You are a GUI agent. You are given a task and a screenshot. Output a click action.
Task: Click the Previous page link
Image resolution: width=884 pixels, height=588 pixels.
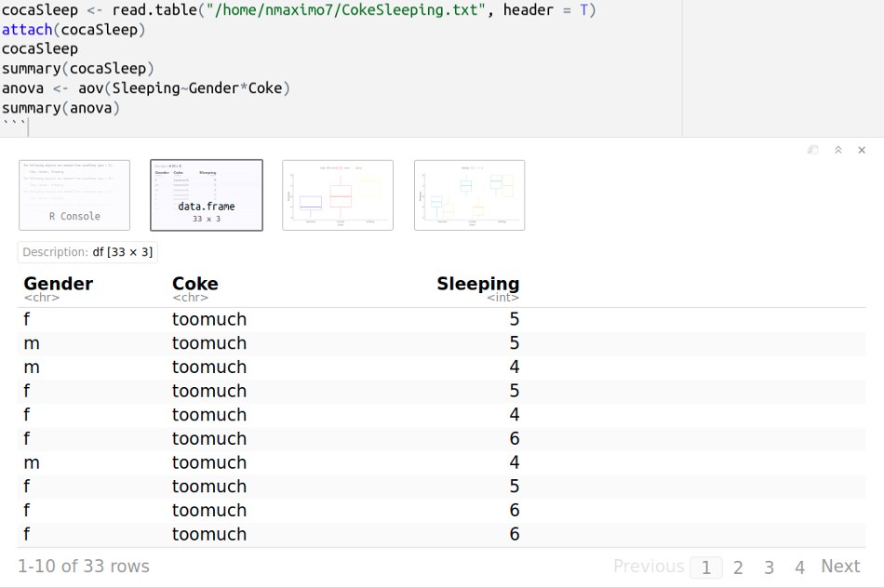point(649,567)
